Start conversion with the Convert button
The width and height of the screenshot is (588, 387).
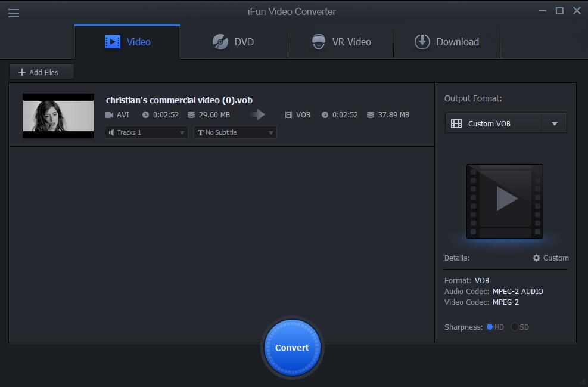coord(292,348)
